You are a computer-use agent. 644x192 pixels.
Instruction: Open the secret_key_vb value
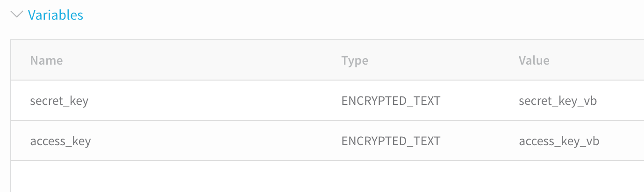point(558,101)
